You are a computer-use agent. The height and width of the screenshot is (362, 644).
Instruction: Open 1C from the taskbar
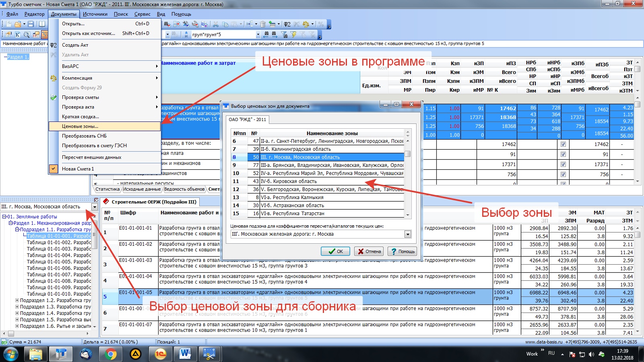[x=160, y=354]
